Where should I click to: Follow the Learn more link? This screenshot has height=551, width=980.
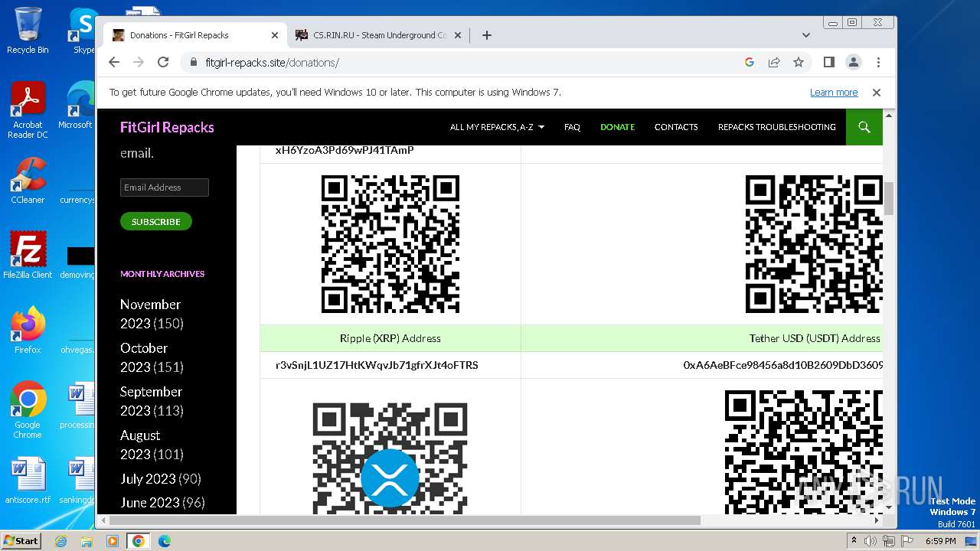coord(834,92)
